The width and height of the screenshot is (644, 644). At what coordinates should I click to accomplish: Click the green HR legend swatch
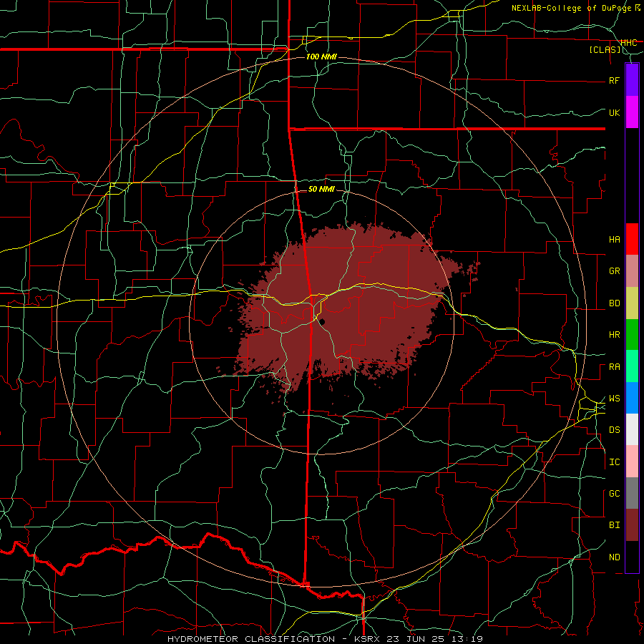[x=632, y=335]
